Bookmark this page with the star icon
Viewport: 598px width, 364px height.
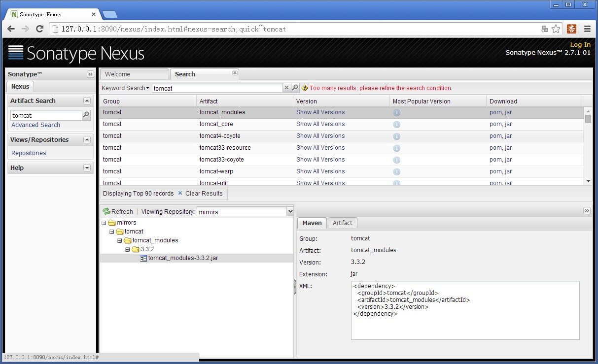tap(556, 29)
